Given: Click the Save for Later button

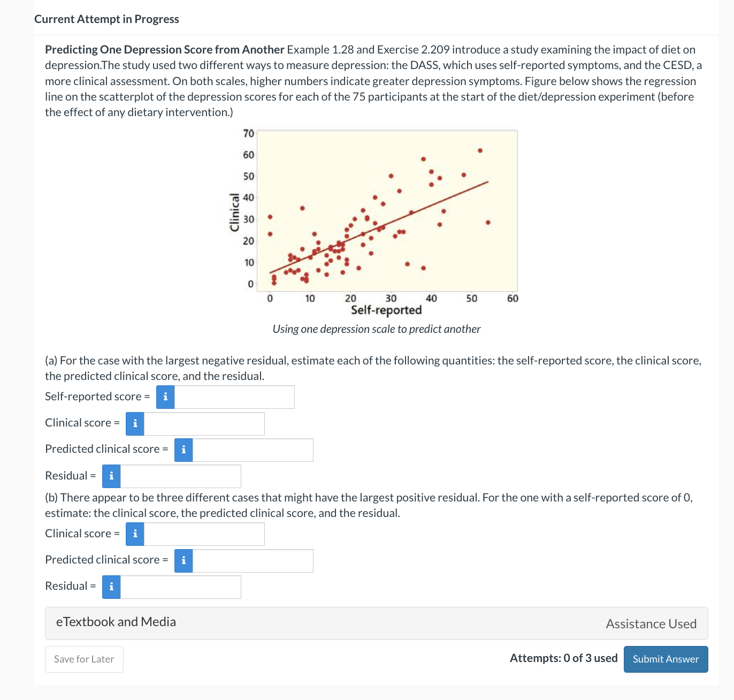Looking at the screenshot, I should pos(83,659).
